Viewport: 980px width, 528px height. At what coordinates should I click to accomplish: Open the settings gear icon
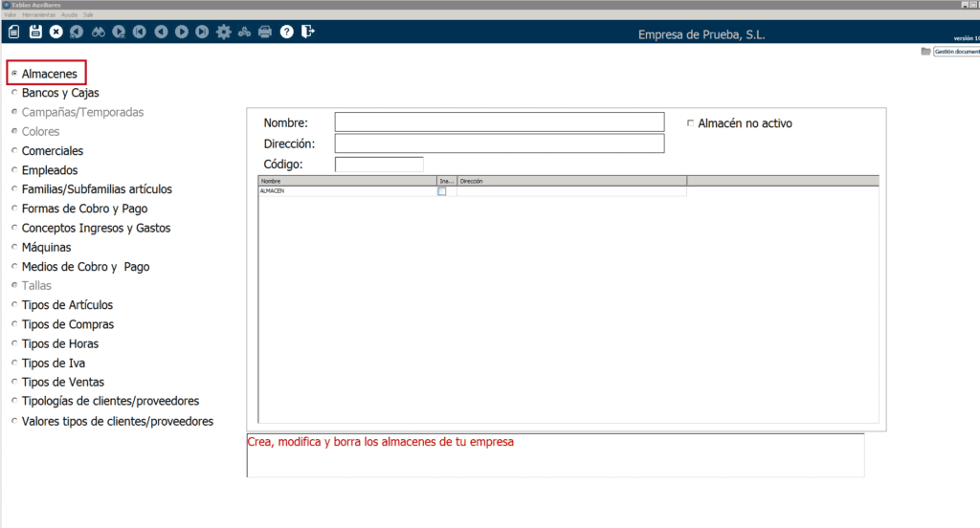pyautogui.click(x=224, y=32)
